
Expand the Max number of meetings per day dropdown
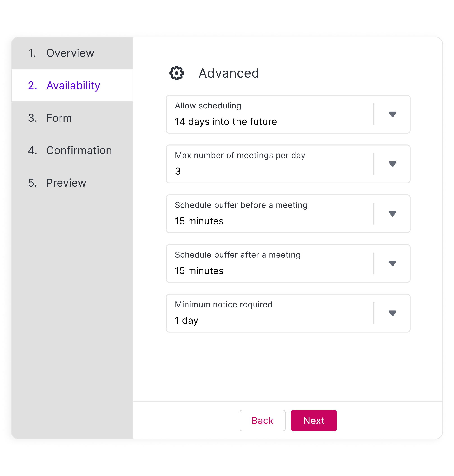click(392, 164)
